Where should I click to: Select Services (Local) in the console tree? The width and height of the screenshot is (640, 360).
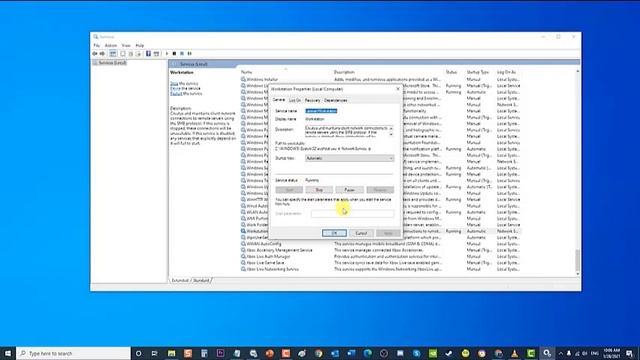click(x=112, y=63)
